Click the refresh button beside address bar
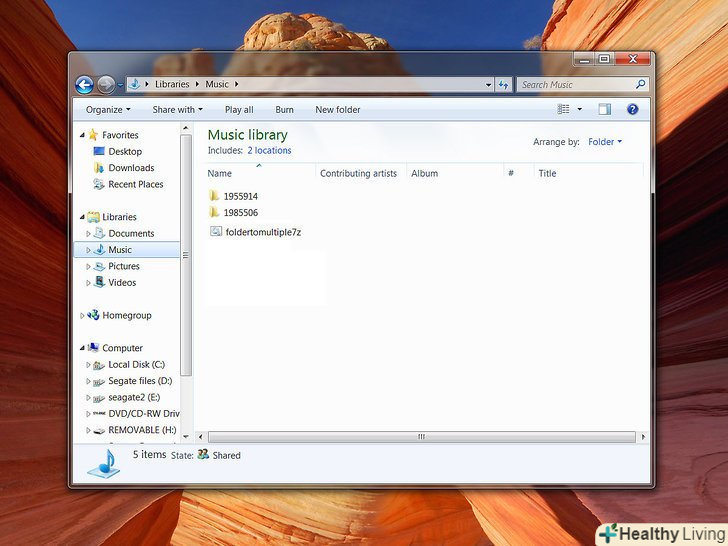728x546 pixels. (x=503, y=85)
